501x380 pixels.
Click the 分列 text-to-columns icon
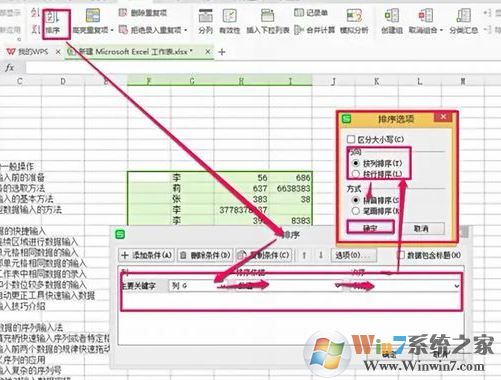[205, 22]
